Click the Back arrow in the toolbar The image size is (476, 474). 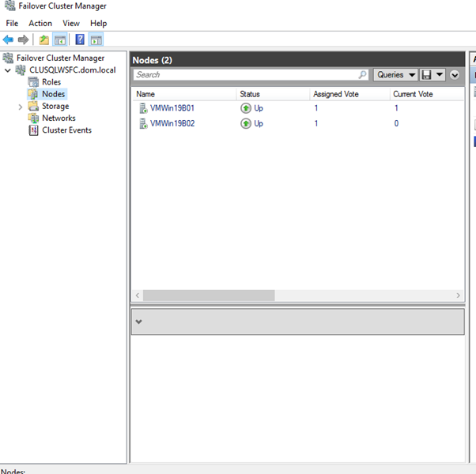(8, 39)
